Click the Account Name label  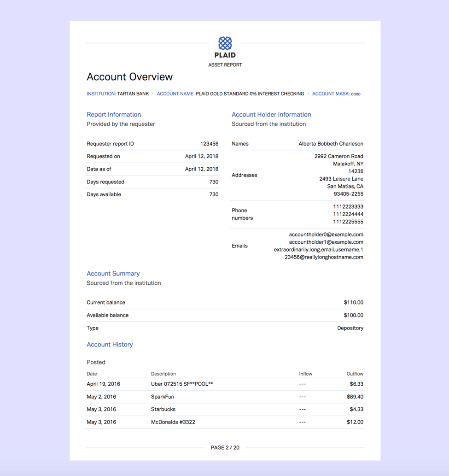click(x=175, y=94)
